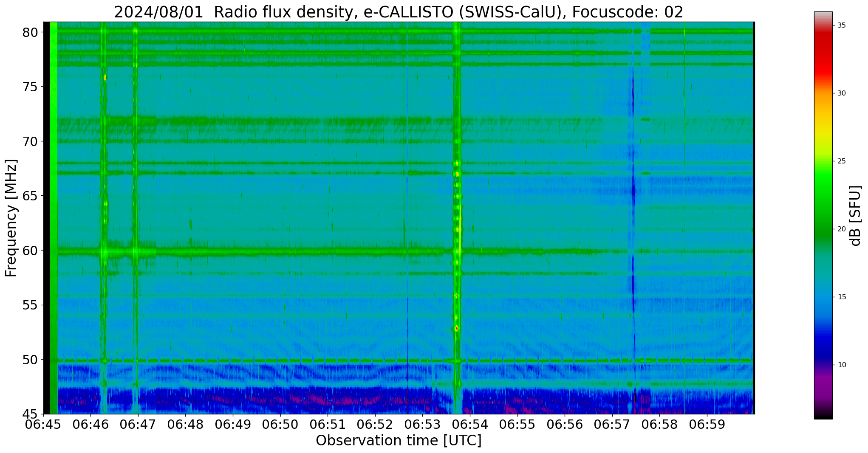
Task: Click the 06:56 time tick label
Action: (x=565, y=425)
